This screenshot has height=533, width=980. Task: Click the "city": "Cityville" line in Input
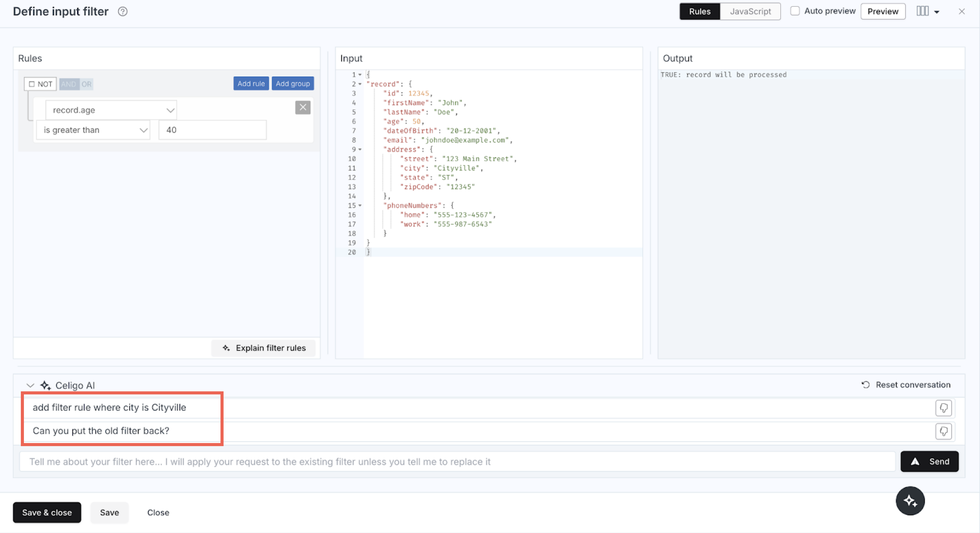click(441, 168)
